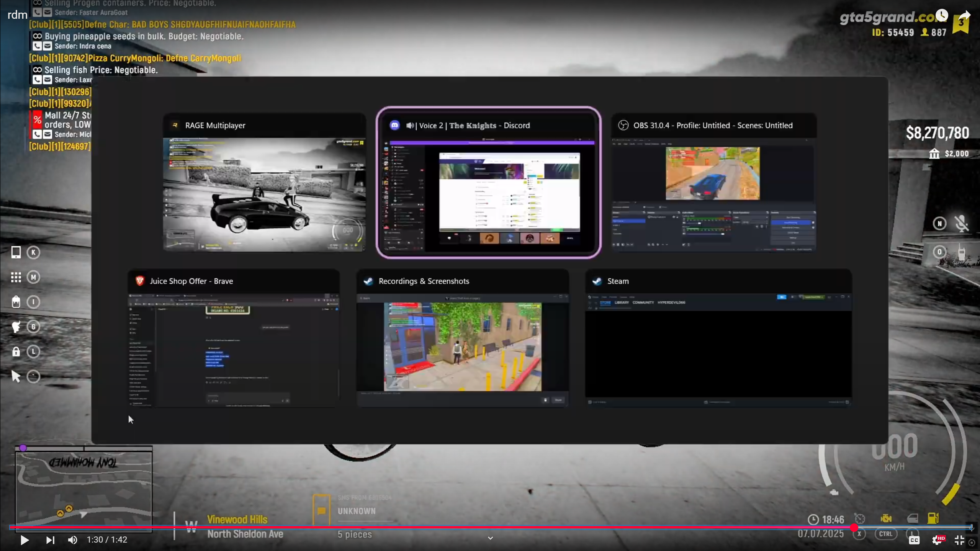Image resolution: width=980 pixels, height=551 pixels.
Task: Switch to the Steam window thumbnail
Action: point(718,338)
